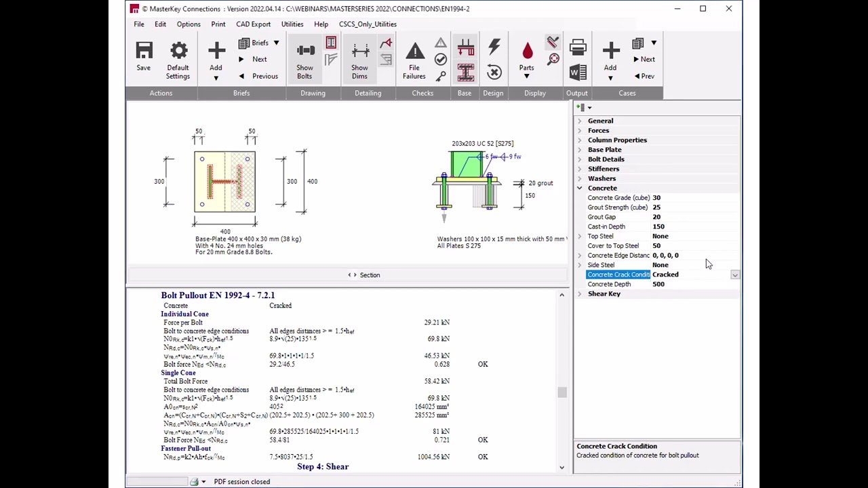Export output to Word
This screenshot has height=488, width=868.
(x=578, y=72)
